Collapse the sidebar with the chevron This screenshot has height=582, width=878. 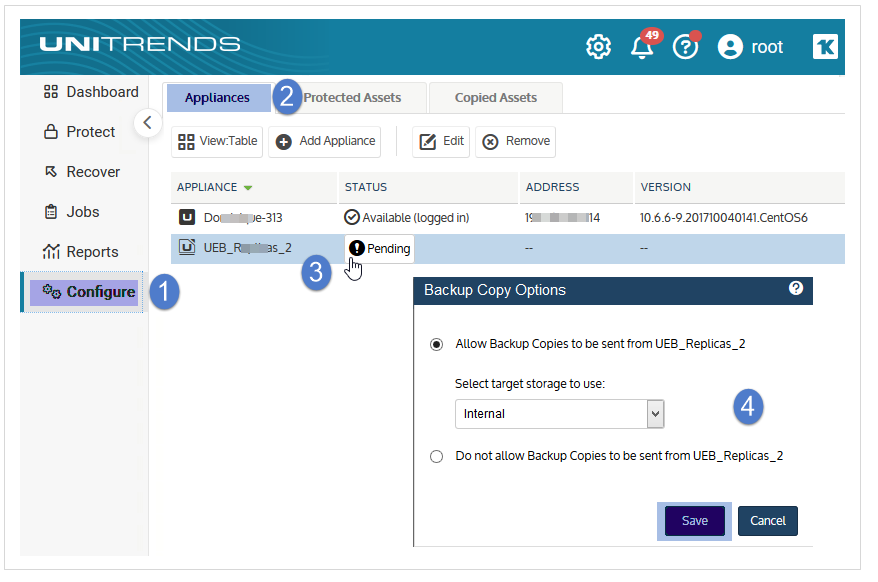coord(147,122)
